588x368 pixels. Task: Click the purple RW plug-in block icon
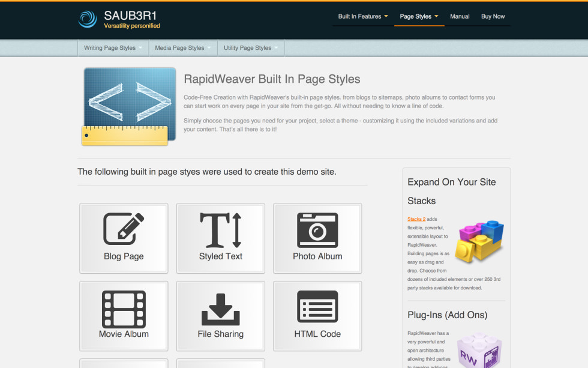pyautogui.click(x=479, y=349)
